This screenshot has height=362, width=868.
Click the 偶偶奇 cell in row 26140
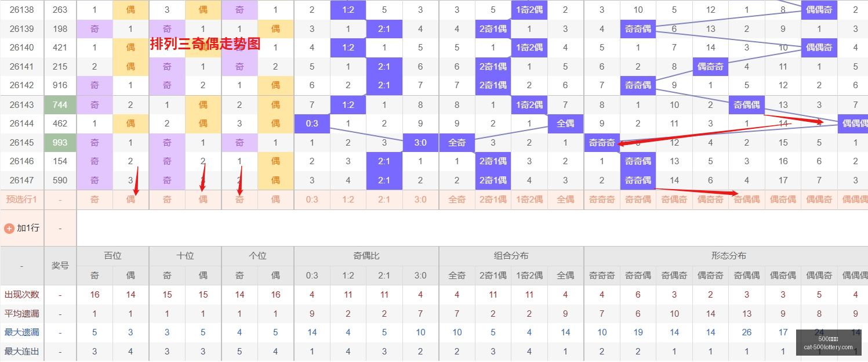819,48
